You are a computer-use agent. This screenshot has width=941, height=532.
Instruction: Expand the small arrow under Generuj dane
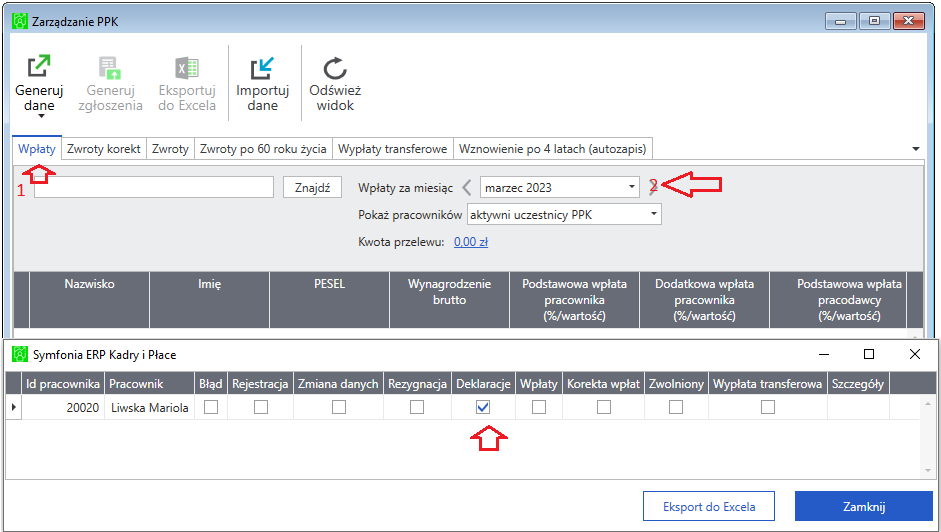[x=41, y=116]
